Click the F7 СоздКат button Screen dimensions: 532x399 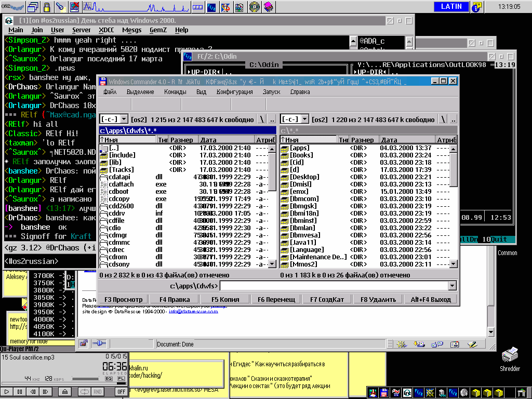point(327,299)
